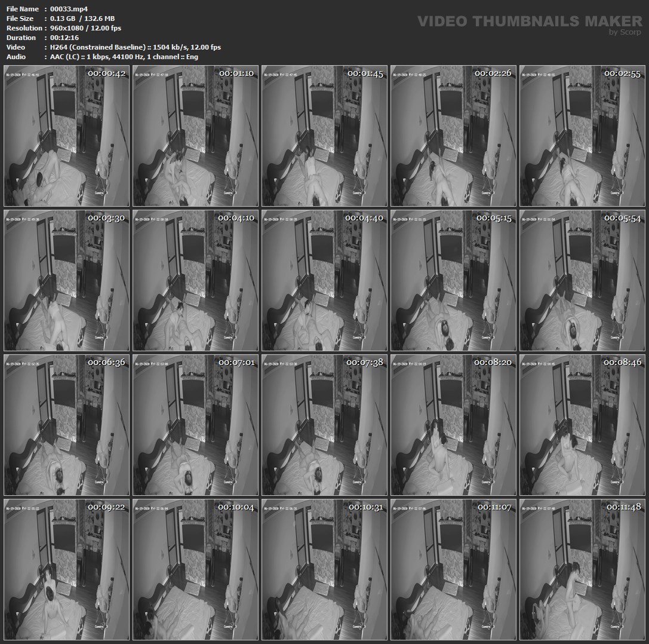
Task: Click the frame labeled 00:06:36
Action: click(x=66, y=425)
